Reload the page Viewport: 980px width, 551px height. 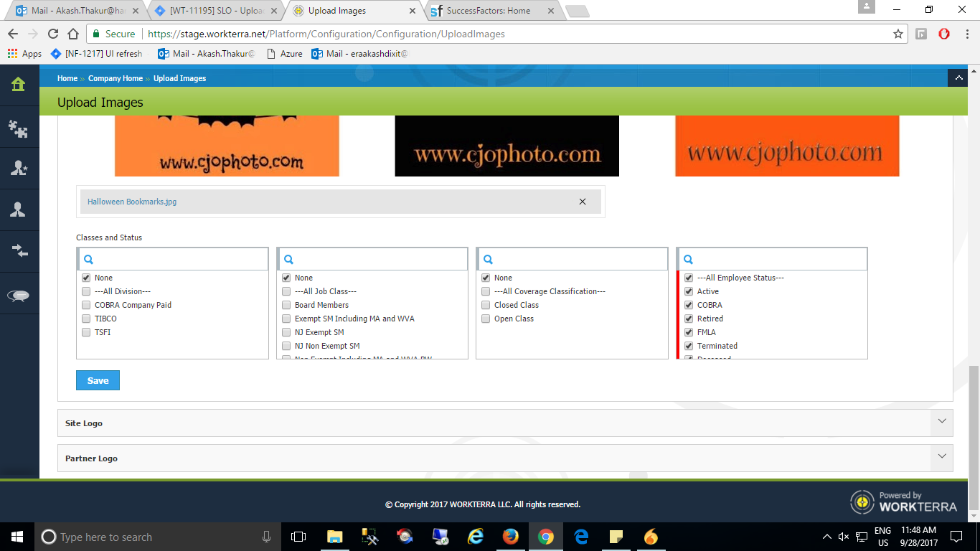53,34
